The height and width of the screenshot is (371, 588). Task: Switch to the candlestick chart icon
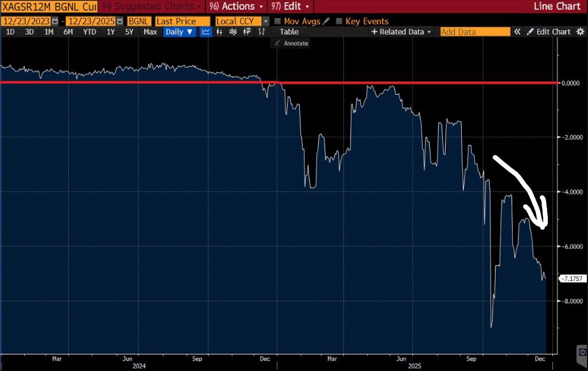coord(233,32)
